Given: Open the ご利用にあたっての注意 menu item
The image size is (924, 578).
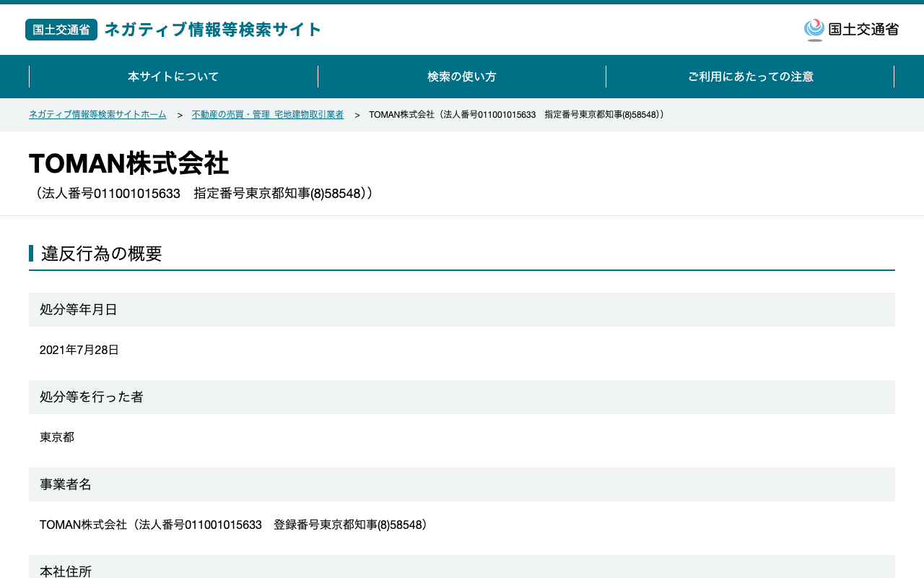Looking at the screenshot, I should click(x=751, y=77).
